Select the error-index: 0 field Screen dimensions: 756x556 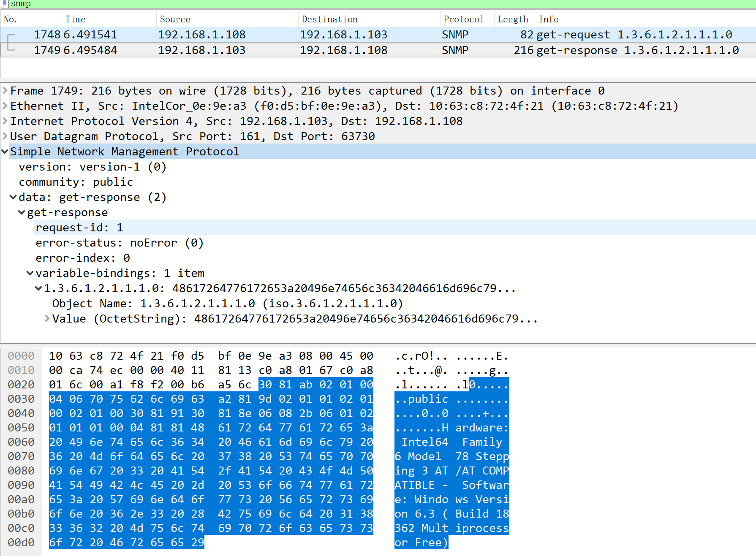pos(83,258)
